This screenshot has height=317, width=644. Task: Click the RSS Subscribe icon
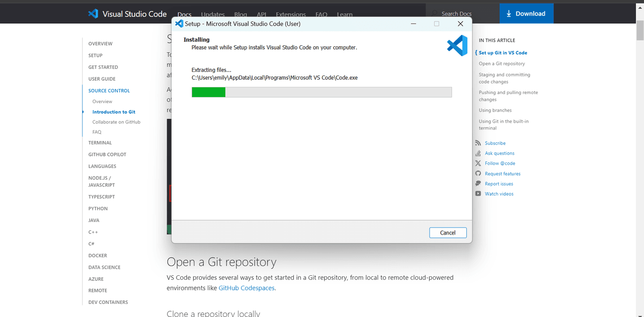pos(478,143)
